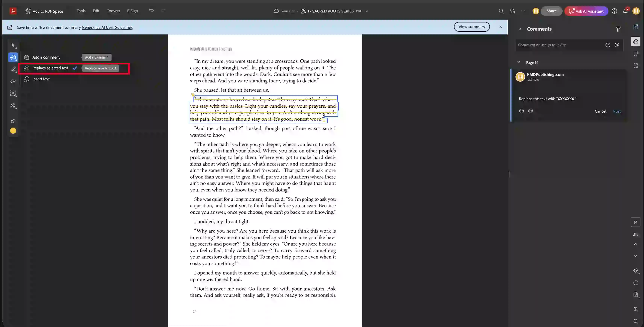Select the highlight pen tool

13,69
